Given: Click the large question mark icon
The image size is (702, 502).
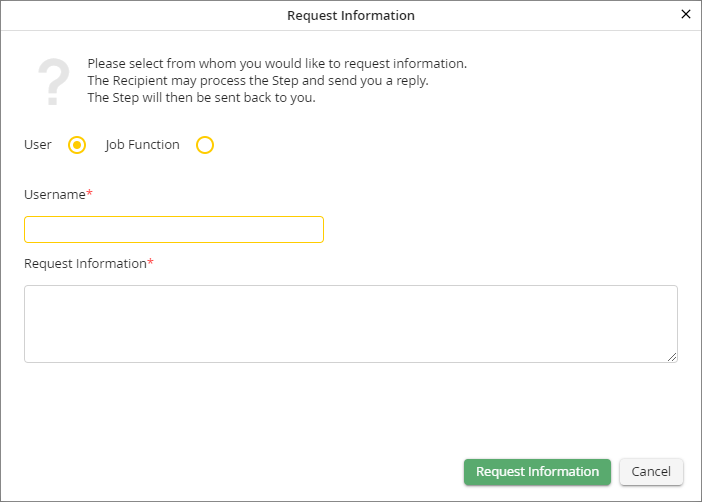Looking at the screenshot, I should click(x=53, y=83).
